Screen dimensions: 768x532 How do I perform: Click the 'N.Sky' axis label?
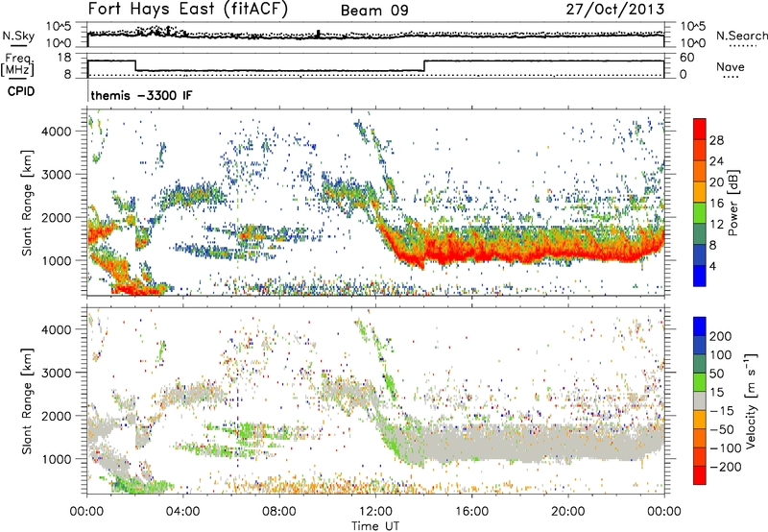(x=18, y=36)
